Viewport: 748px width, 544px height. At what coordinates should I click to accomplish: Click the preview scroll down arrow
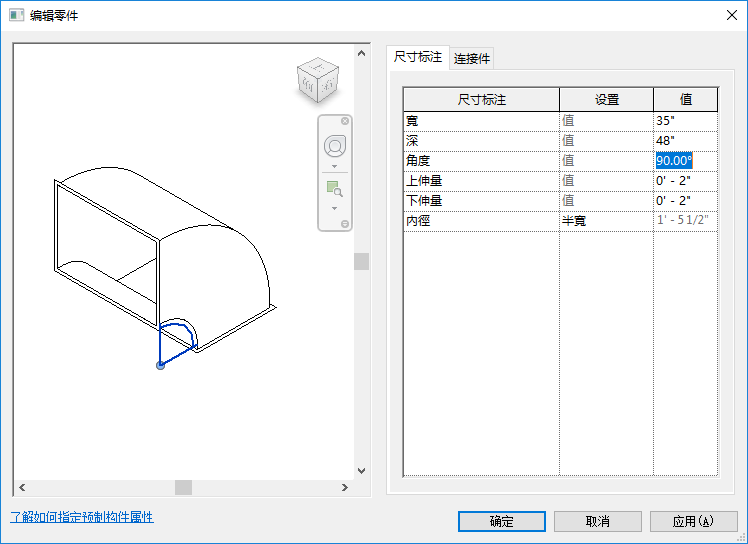click(362, 471)
